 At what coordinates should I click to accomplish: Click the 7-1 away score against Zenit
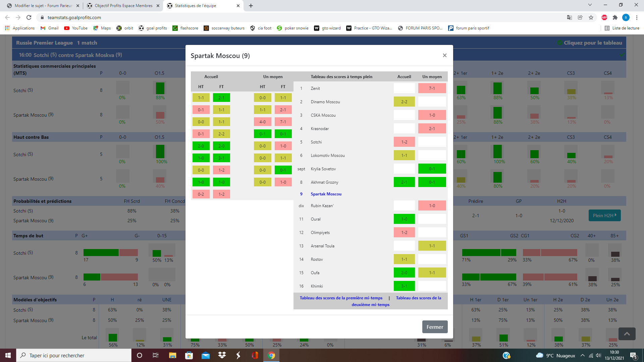coord(432,88)
